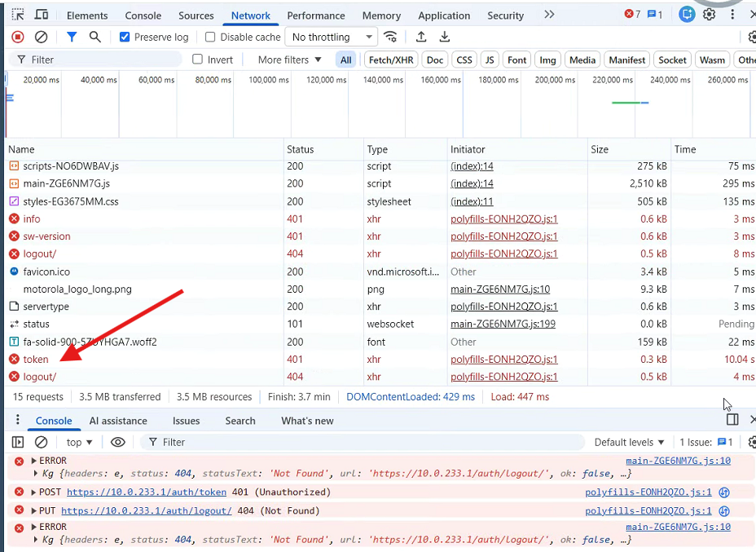Open the top JavaScript context selector
This screenshot has height=552, width=756.
(79, 442)
